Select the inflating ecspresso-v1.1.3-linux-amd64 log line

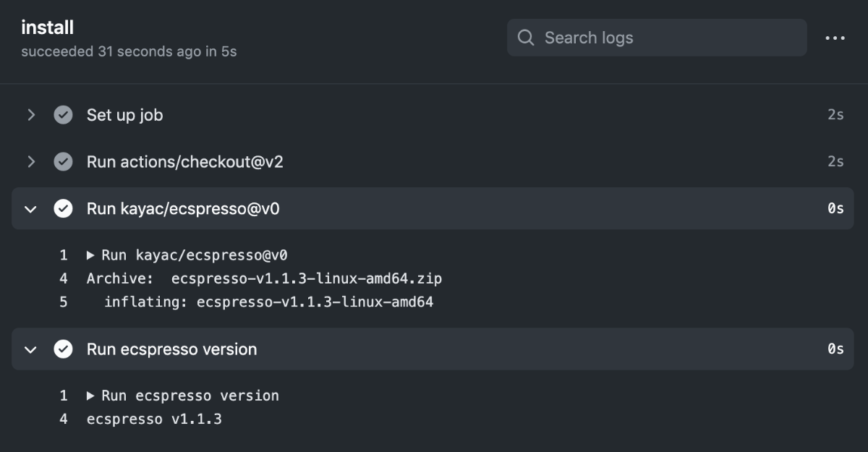tap(268, 302)
